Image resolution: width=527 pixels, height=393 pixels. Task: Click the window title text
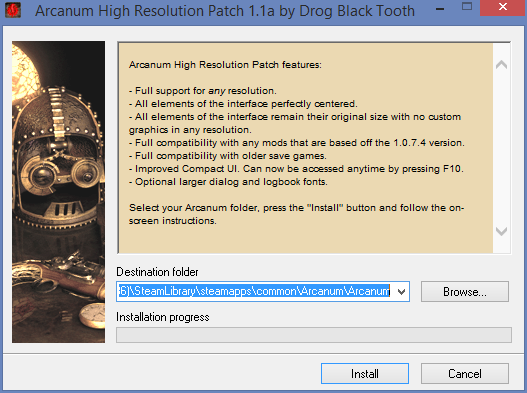(225, 11)
